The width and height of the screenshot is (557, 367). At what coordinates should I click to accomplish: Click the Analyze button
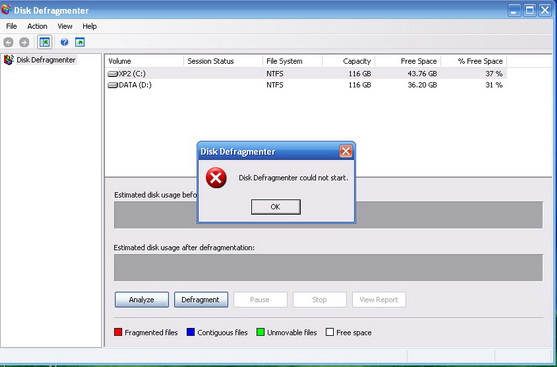[142, 300]
